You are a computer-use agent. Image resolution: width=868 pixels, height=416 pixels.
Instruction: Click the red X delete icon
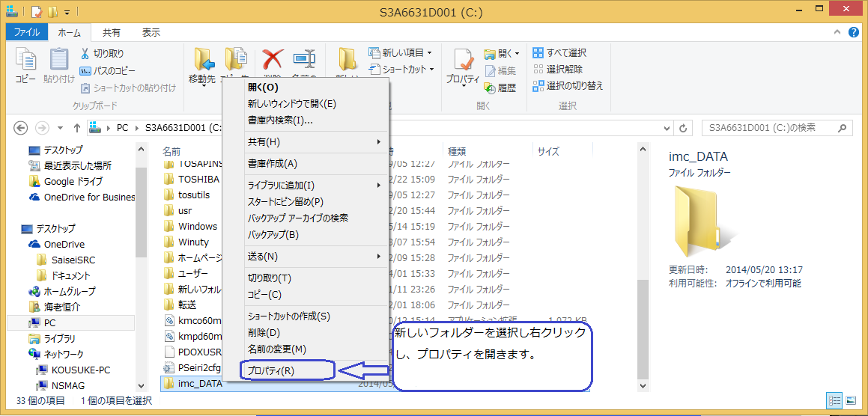[x=273, y=59]
